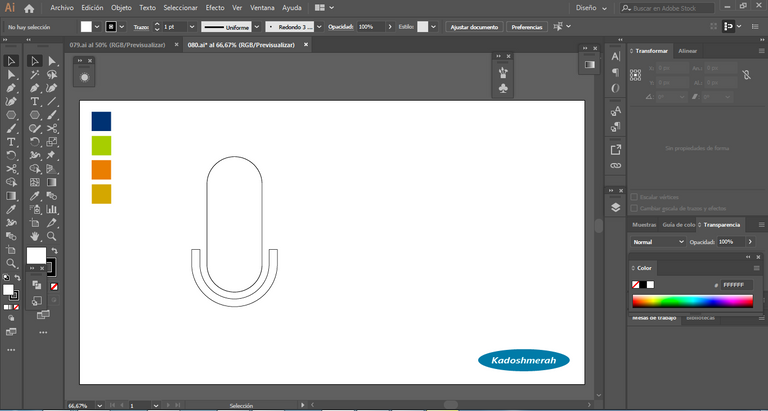Click the Preferencias button
768x411 pixels.
[527, 27]
